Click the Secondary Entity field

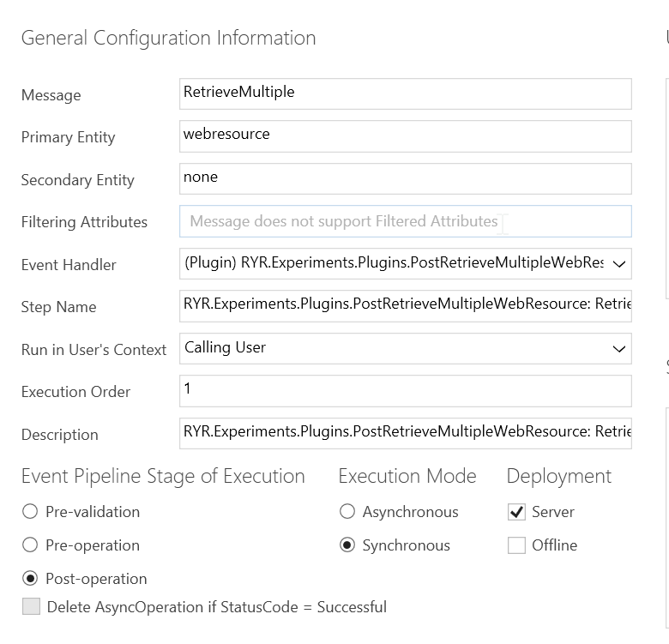pos(405,178)
